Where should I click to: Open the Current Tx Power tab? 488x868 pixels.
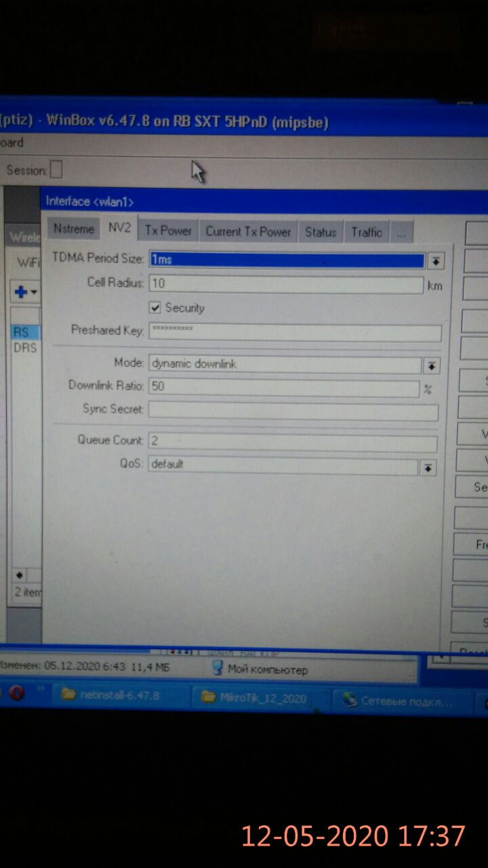[x=248, y=231]
